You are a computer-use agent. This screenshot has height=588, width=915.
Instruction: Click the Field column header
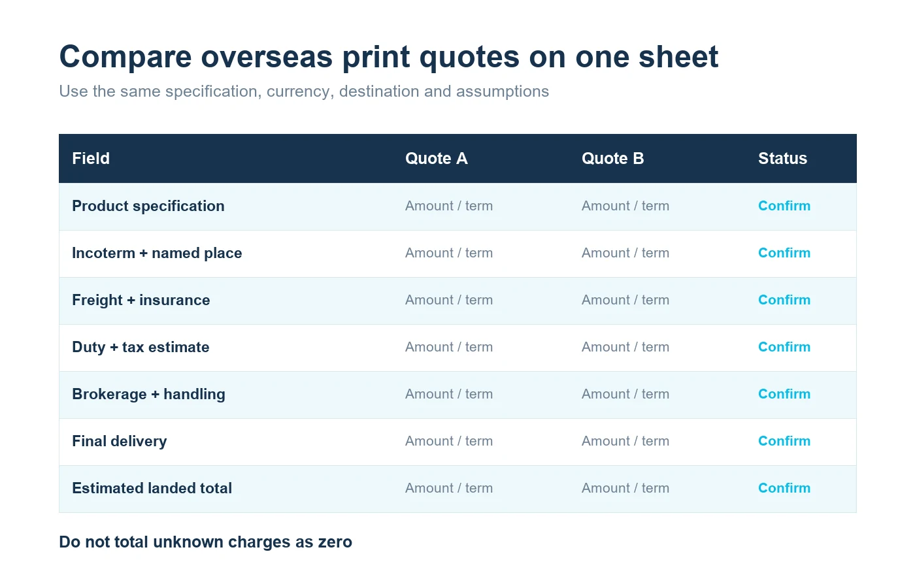(91, 158)
